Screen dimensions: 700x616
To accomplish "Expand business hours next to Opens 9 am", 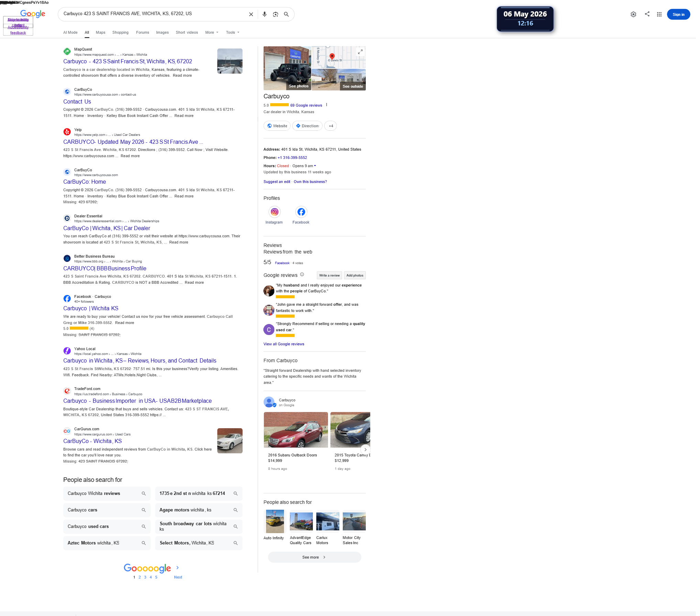I will (315, 166).
